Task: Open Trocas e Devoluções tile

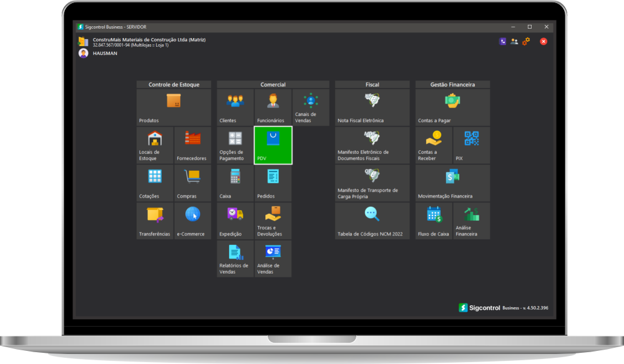Action: click(x=273, y=221)
